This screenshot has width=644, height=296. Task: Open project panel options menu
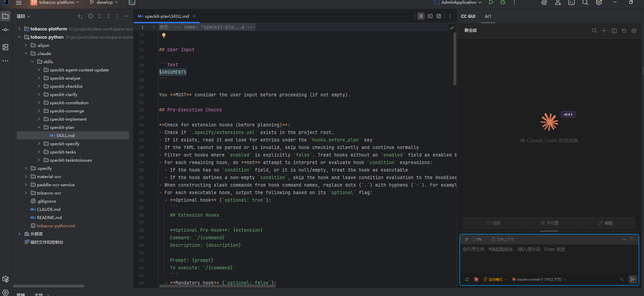(x=117, y=16)
